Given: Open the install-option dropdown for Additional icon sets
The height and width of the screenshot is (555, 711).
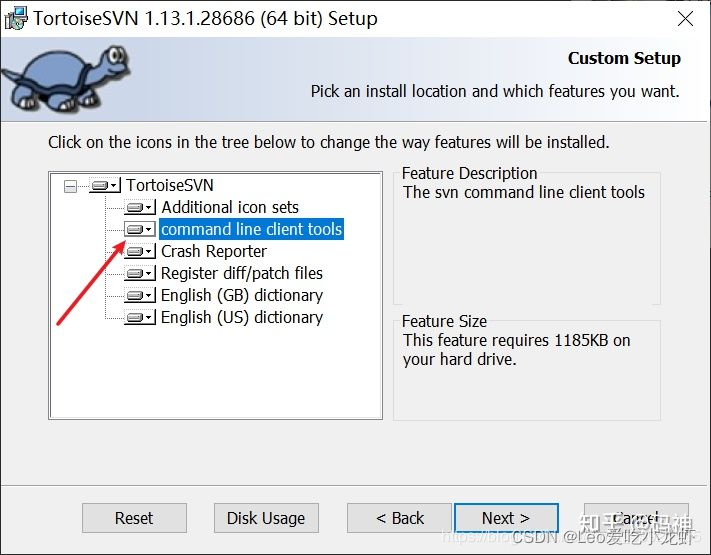Looking at the screenshot, I should (140, 207).
